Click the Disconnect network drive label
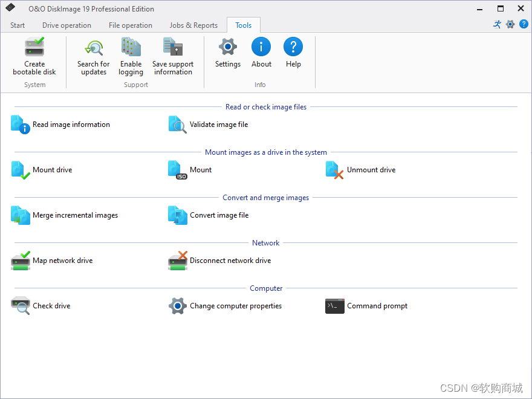 pos(230,261)
